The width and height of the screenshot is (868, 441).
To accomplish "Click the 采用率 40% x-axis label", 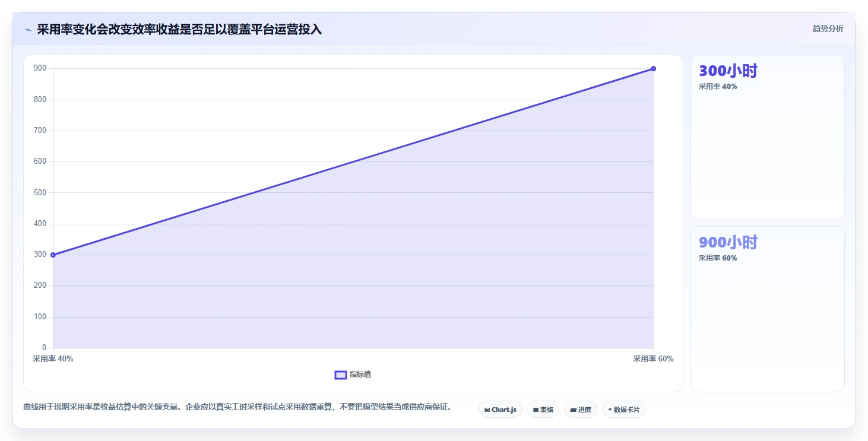I will [53, 359].
